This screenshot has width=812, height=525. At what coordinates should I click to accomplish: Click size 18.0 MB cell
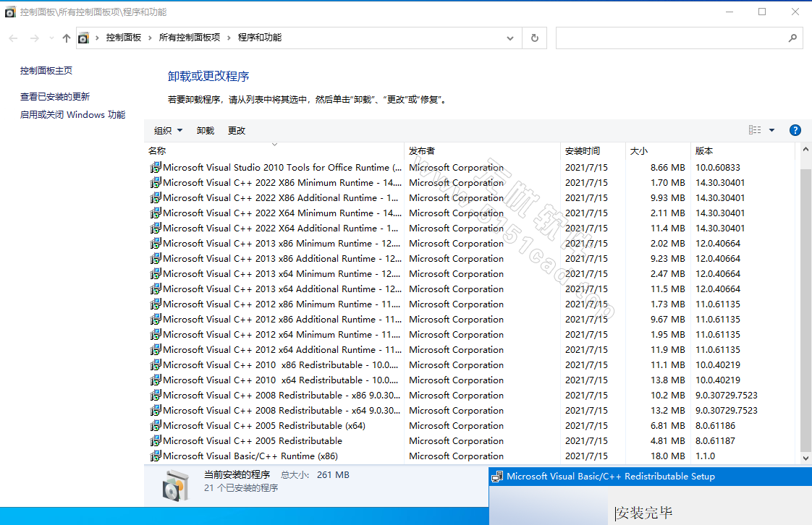[x=667, y=456]
